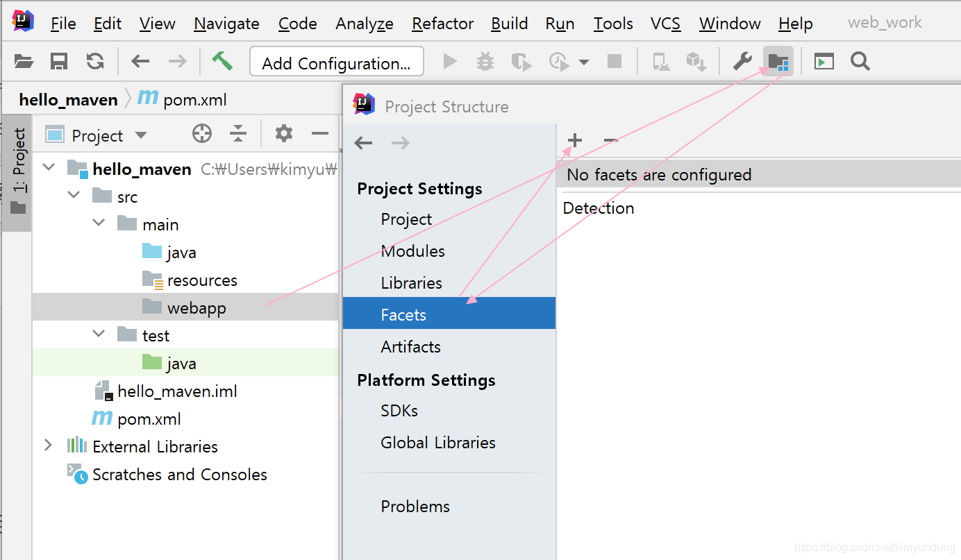Click the Locate/Scroll from Source target icon
Screen dimensions: 961x560
[x=202, y=134]
